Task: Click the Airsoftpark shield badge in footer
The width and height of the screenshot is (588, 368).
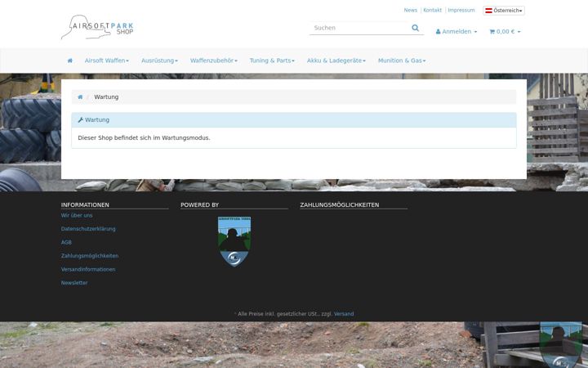Action: [234, 241]
